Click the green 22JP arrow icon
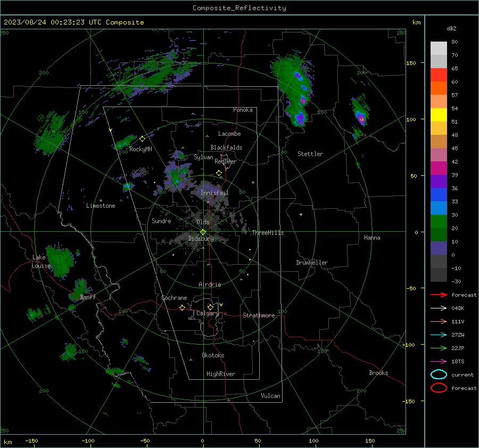Screen dimensions: 479x448 439,348
